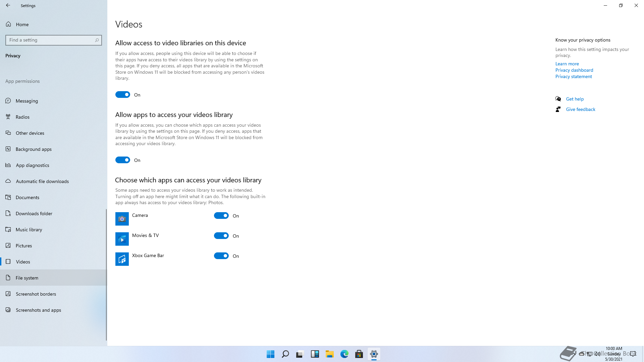Click the Movies & TV app icon
This screenshot has height=362, width=644.
tap(122, 239)
